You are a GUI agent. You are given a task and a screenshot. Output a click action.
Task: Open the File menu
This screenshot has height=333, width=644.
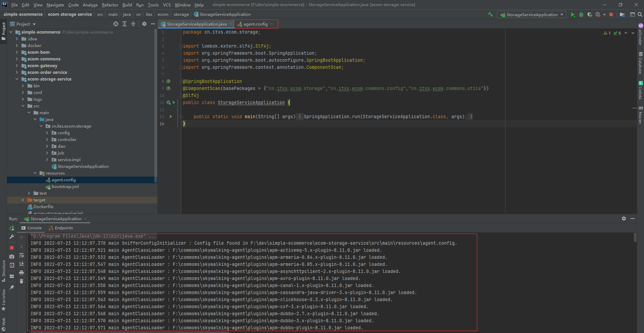[14, 5]
